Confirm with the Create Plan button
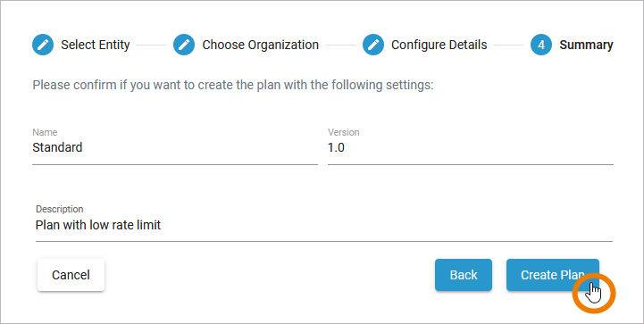Viewport: 644px width, 324px height. point(552,275)
